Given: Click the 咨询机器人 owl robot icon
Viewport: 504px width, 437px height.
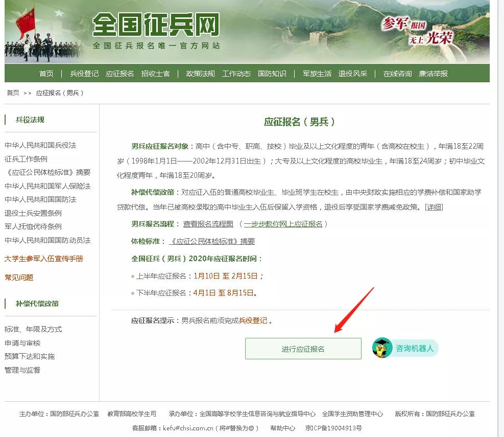Looking at the screenshot, I should click(x=381, y=349).
